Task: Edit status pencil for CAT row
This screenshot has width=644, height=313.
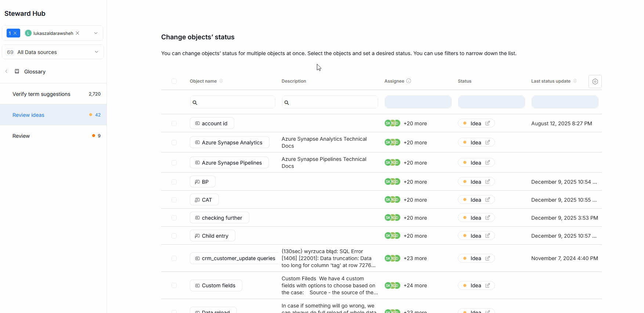Action: [x=488, y=199]
